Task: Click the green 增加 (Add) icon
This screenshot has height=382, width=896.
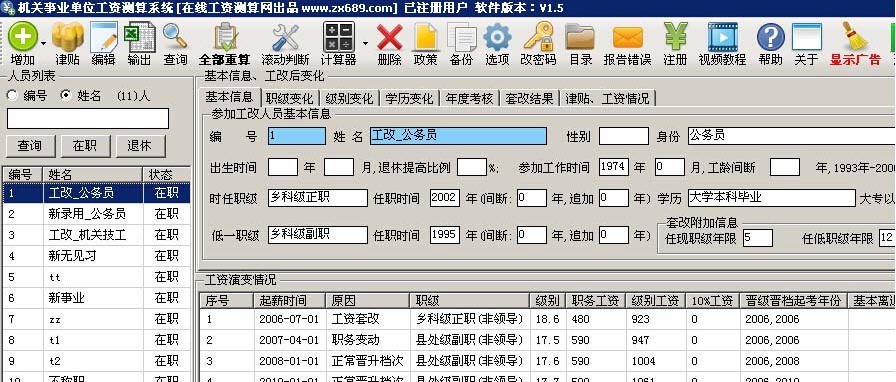Action: click(23, 37)
